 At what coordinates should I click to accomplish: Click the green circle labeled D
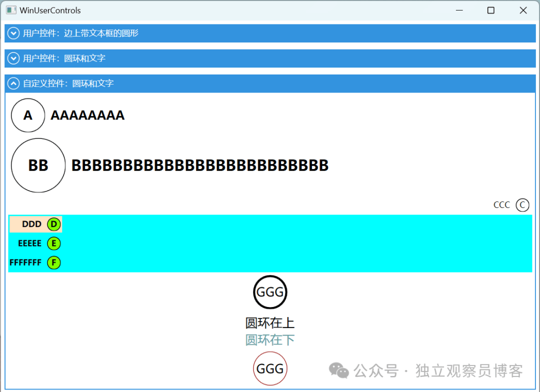pos(53,224)
